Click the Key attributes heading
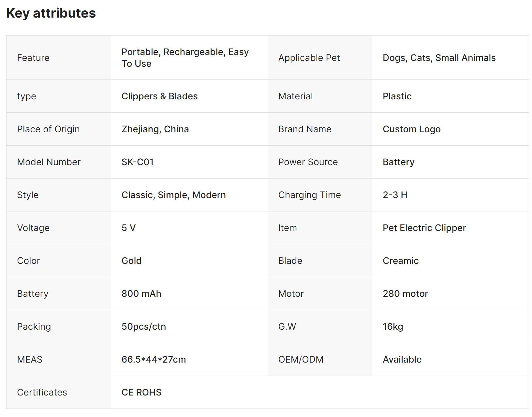 pyautogui.click(x=51, y=13)
